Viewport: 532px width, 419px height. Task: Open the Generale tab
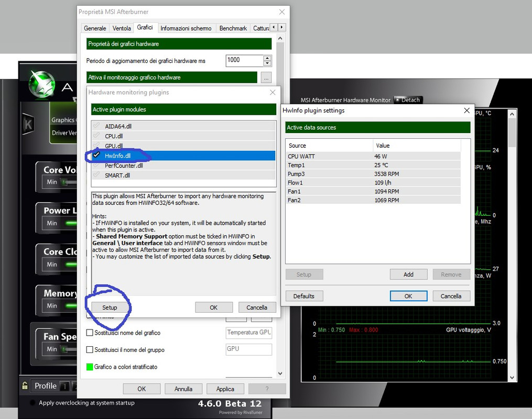(95, 28)
